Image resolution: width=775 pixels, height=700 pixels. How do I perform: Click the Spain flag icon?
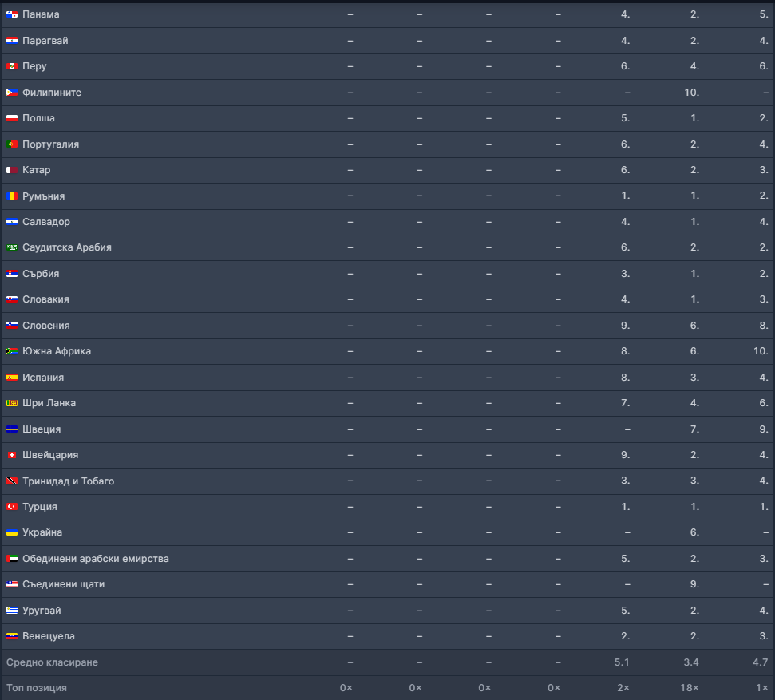[12, 378]
